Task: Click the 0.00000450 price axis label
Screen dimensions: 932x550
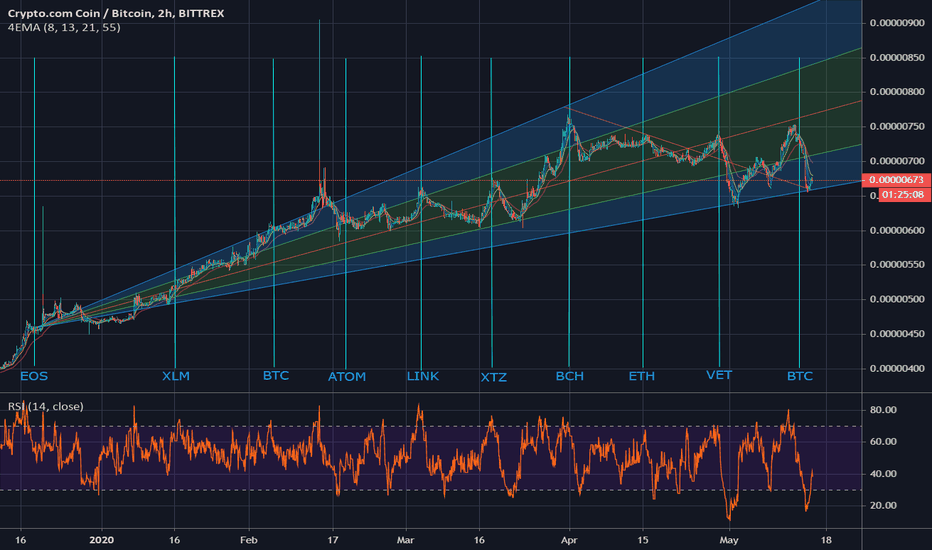Action: pyautogui.click(x=897, y=334)
